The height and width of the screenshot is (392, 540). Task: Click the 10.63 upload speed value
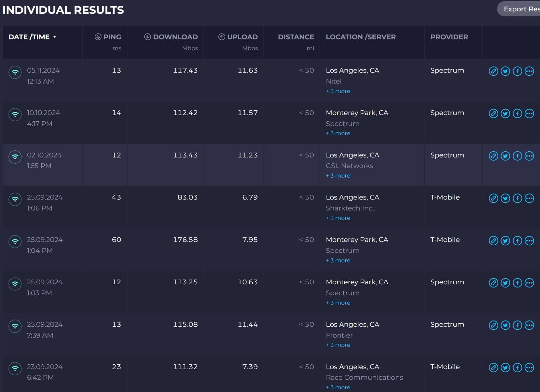point(248,282)
